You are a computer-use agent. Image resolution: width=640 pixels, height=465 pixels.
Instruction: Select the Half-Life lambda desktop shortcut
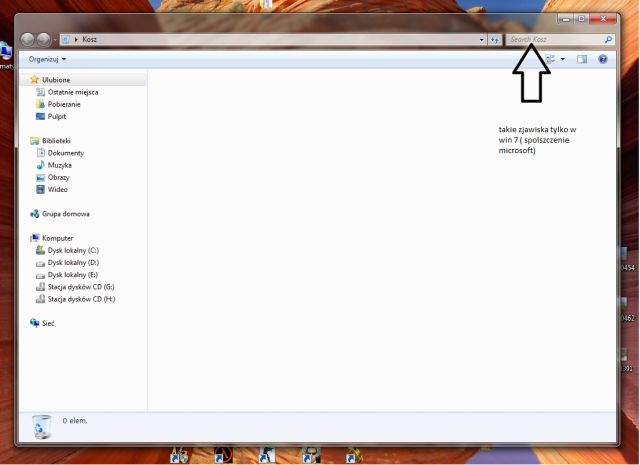point(223,455)
